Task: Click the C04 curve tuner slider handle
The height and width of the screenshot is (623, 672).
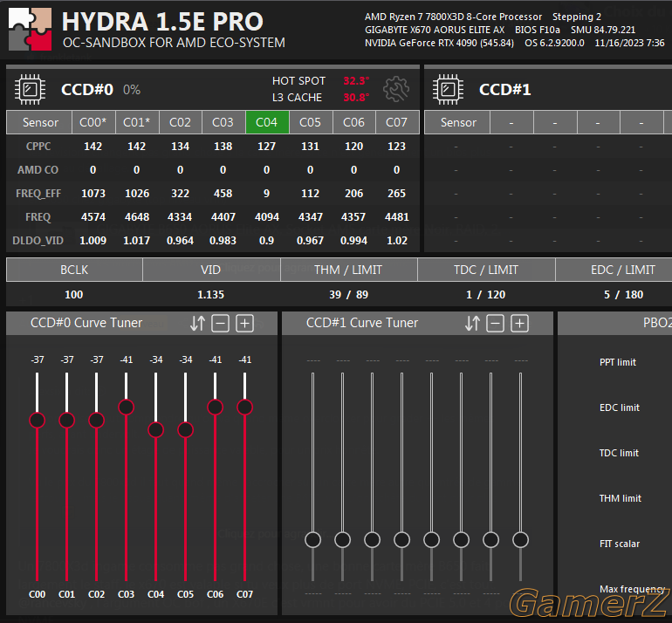Action: click(155, 430)
